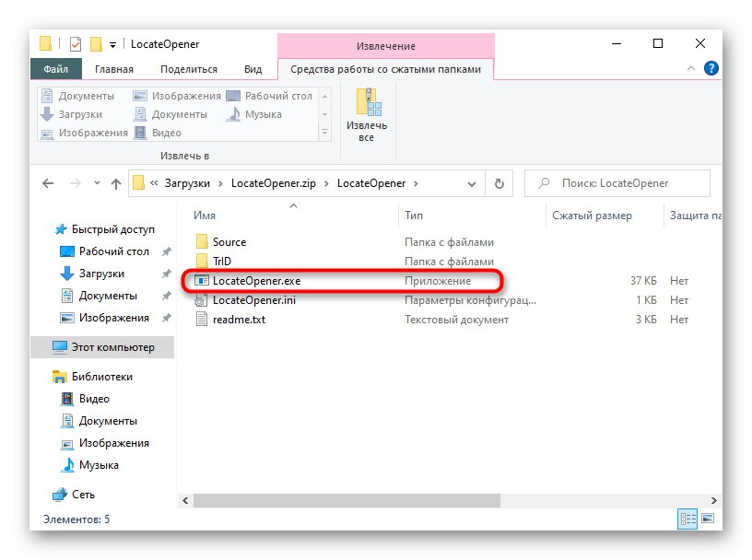Expand the extract destinations gallery

click(324, 133)
